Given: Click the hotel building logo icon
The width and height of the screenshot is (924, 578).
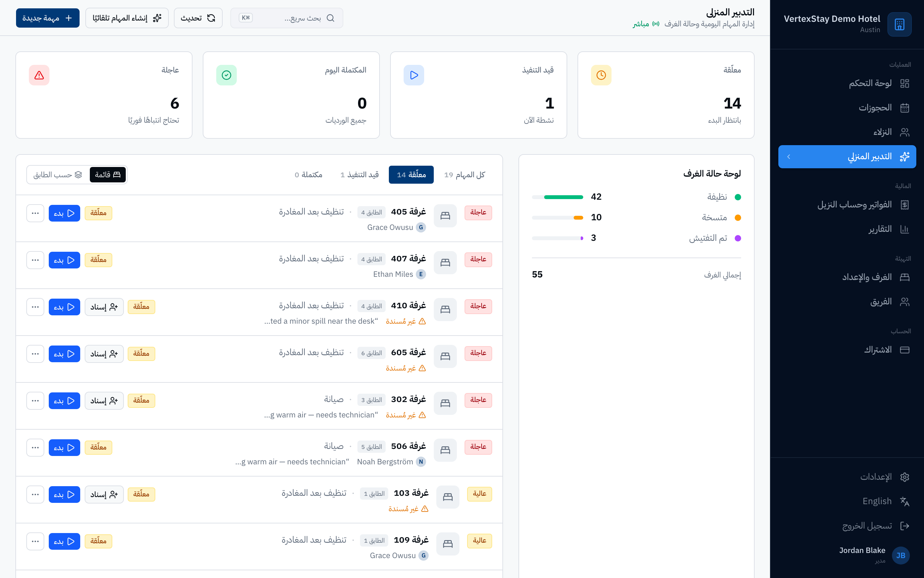Looking at the screenshot, I should tap(899, 24).
